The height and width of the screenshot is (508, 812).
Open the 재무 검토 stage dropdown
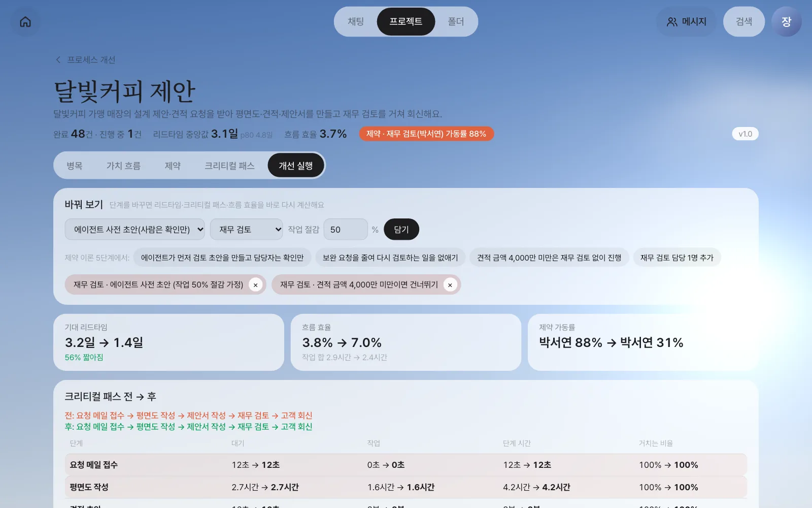coord(247,230)
